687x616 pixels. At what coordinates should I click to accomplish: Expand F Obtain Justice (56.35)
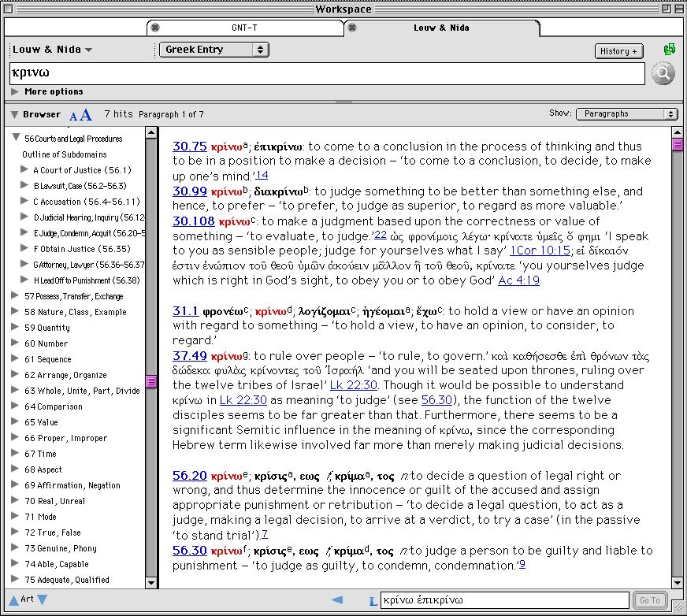[x=24, y=248]
